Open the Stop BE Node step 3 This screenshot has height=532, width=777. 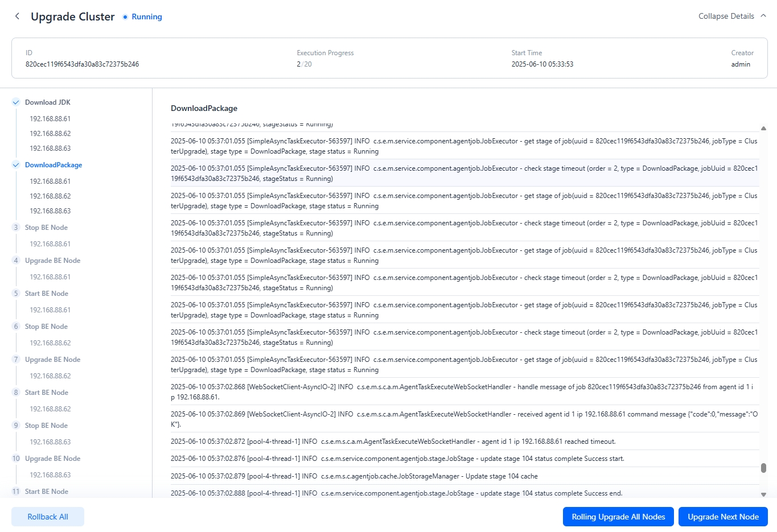46,228
